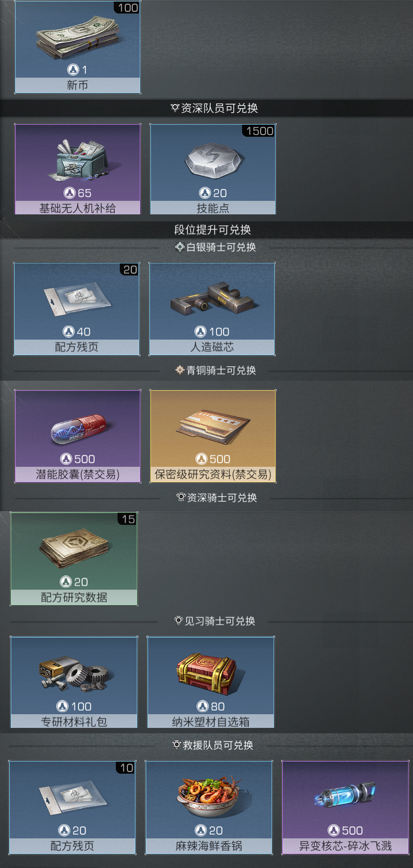Open the 专研材料礼包 gears pack

[x=74, y=682]
